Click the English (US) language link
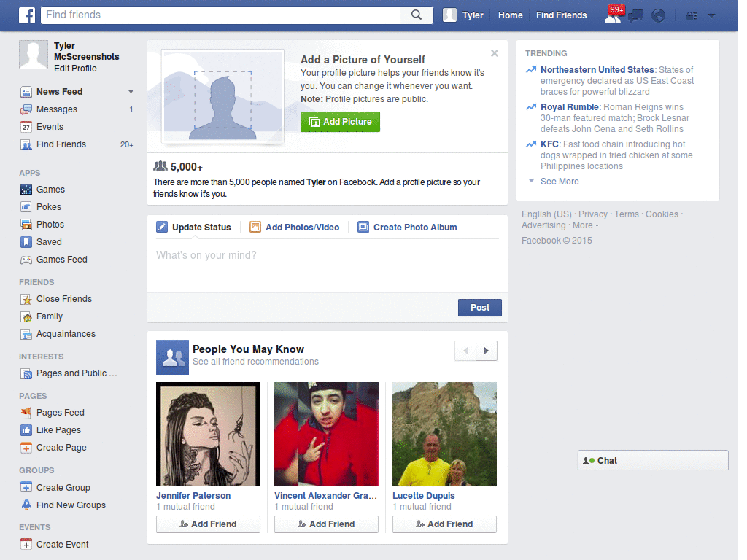The width and height of the screenshot is (747, 560). point(546,214)
